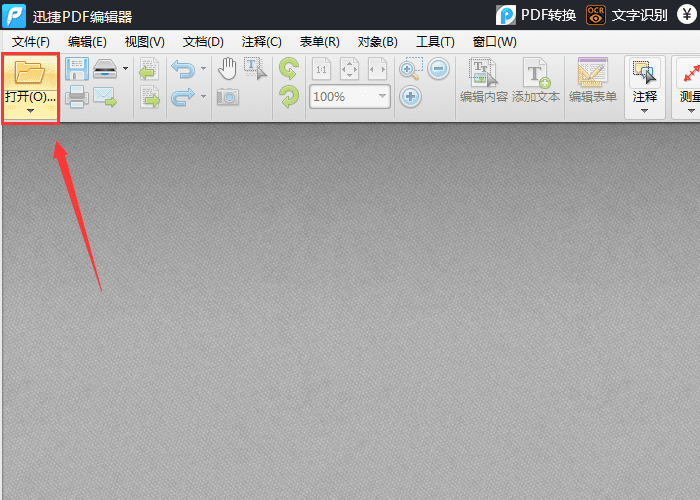Image resolution: width=700 pixels, height=500 pixels.
Task: Click the Redo arrow icon
Action: tap(183, 97)
